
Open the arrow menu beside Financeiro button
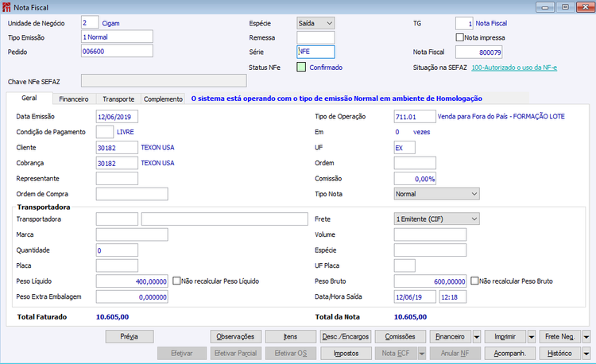click(477, 337)
